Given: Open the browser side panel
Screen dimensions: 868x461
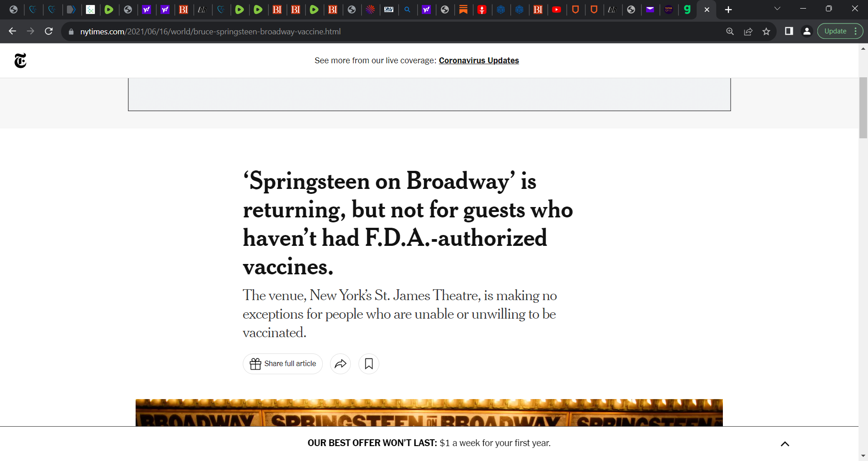Looking at the screenshot, I should coord(789,31).
